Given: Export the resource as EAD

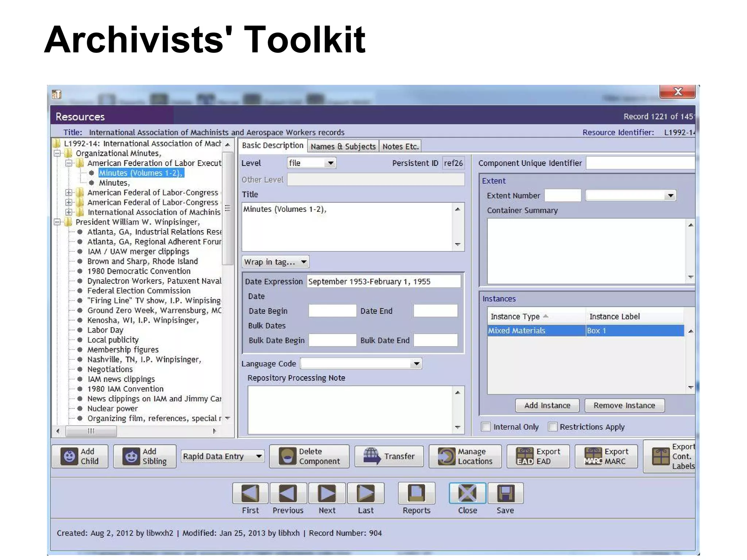Looking at the screenshot, I should 538,456.
